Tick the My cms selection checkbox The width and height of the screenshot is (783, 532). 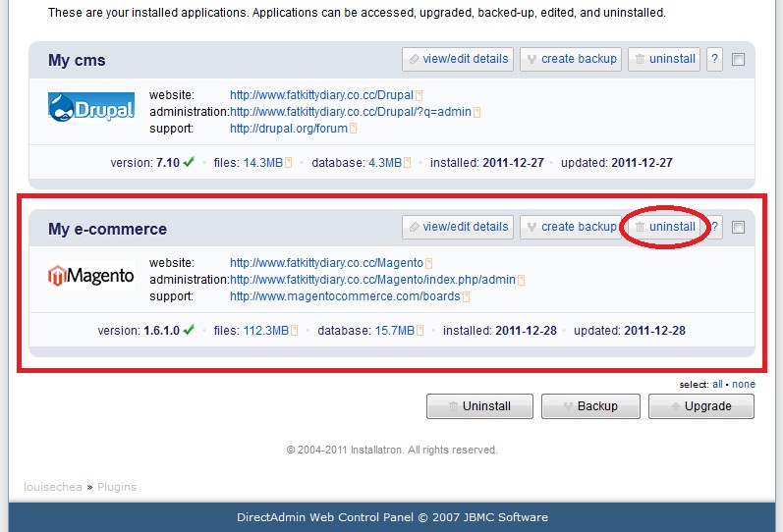click(738, 60)
